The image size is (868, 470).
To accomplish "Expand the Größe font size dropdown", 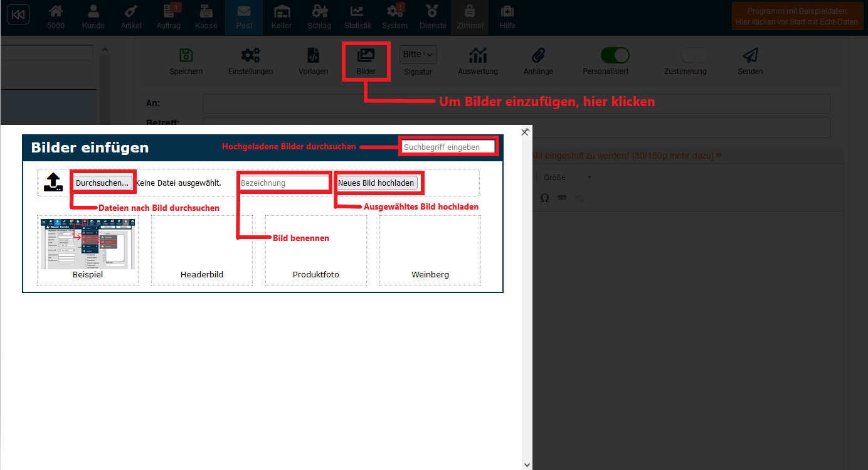I will point(567,178).
